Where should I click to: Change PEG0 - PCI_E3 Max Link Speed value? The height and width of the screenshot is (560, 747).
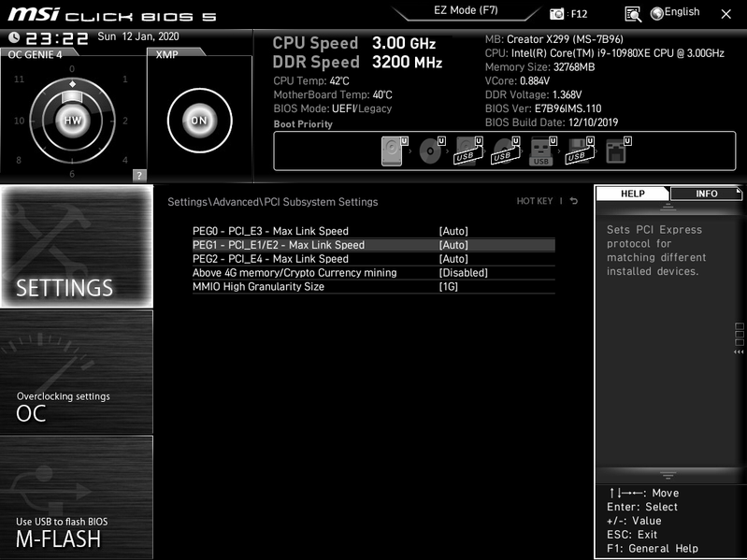click(453, 231)
